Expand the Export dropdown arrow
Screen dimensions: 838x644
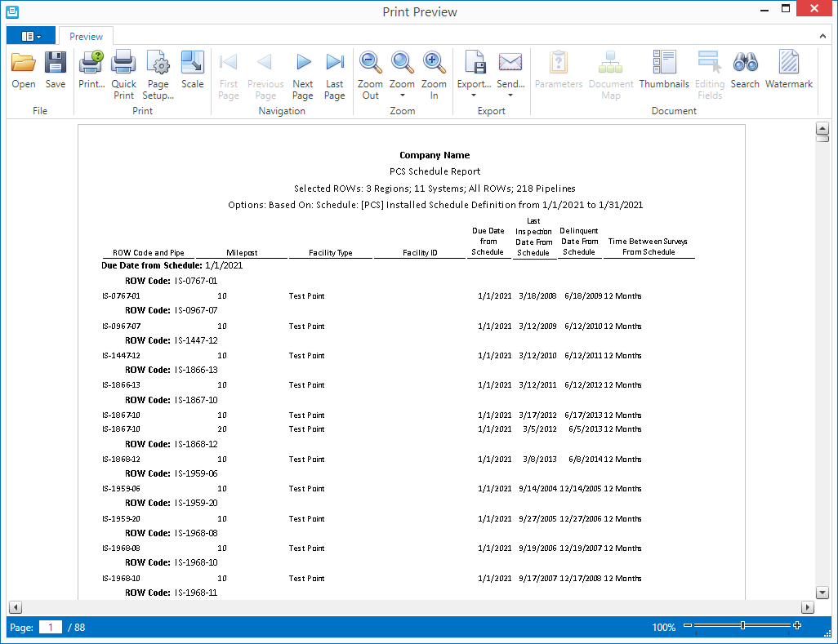[x=474, y=95]
